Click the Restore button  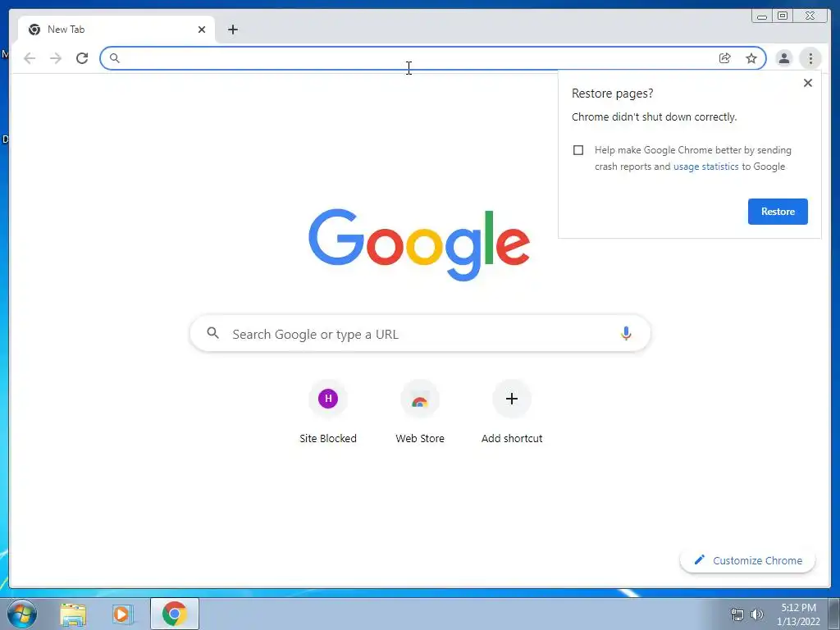[778, 212]
